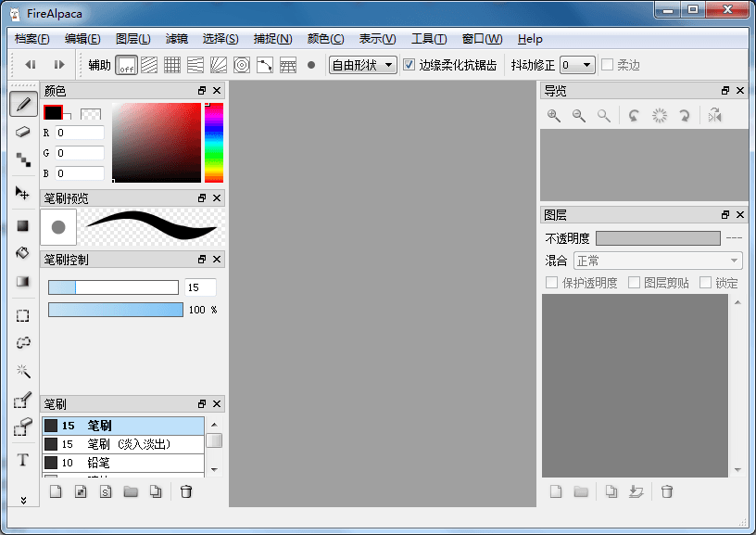The image size is (756, 535).
Task: Click the Add brush page icon
Action: 56,491
